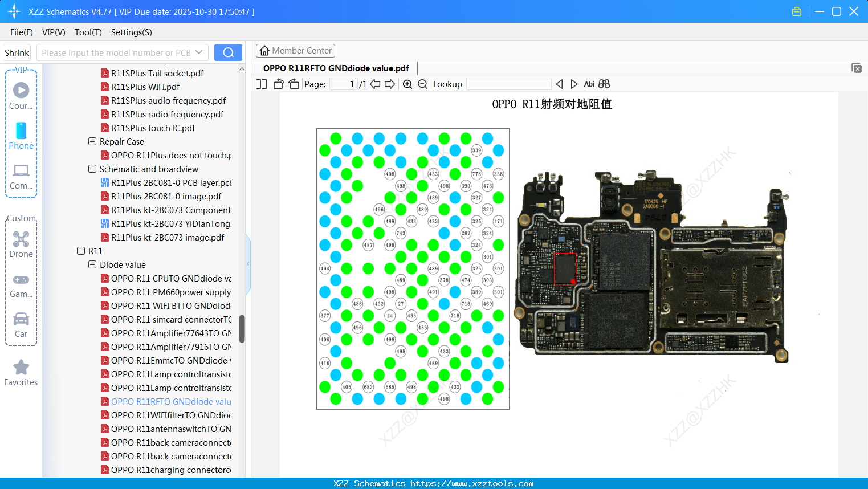Rotate the page clockwise

tap(294, 84)
